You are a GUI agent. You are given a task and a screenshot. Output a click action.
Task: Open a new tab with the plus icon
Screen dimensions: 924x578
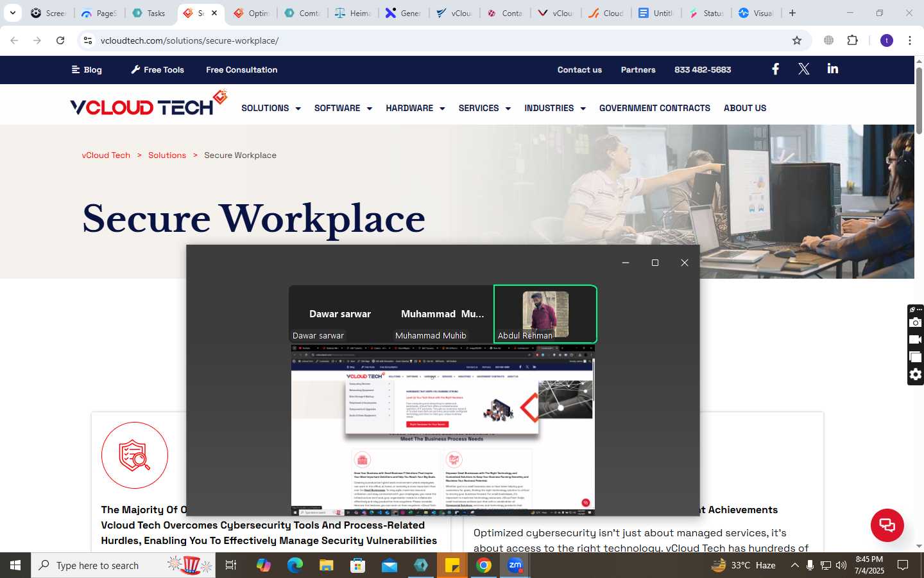pyautogui.click(x=792, y=13)
